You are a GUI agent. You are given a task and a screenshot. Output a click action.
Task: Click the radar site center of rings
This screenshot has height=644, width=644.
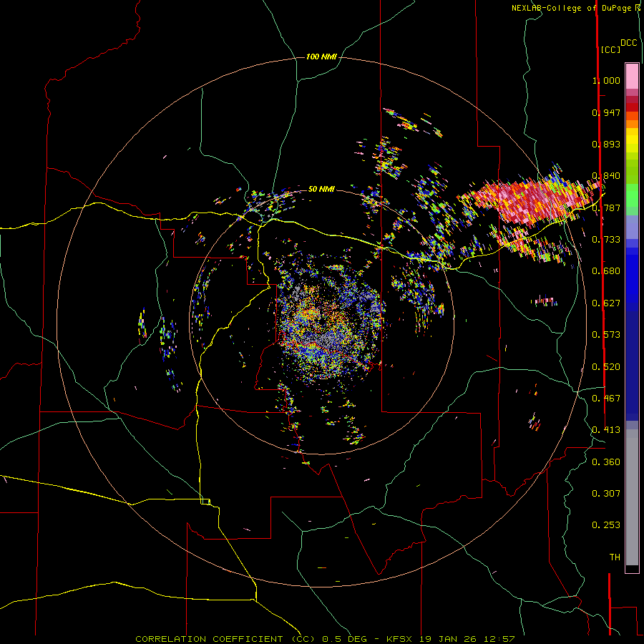pyautogui.click(x=321, y=322)
